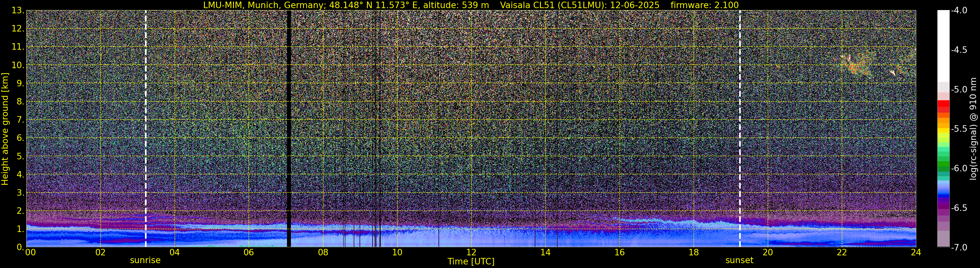
Task: Click the red section of the colorbar
Action: [943, 106]
